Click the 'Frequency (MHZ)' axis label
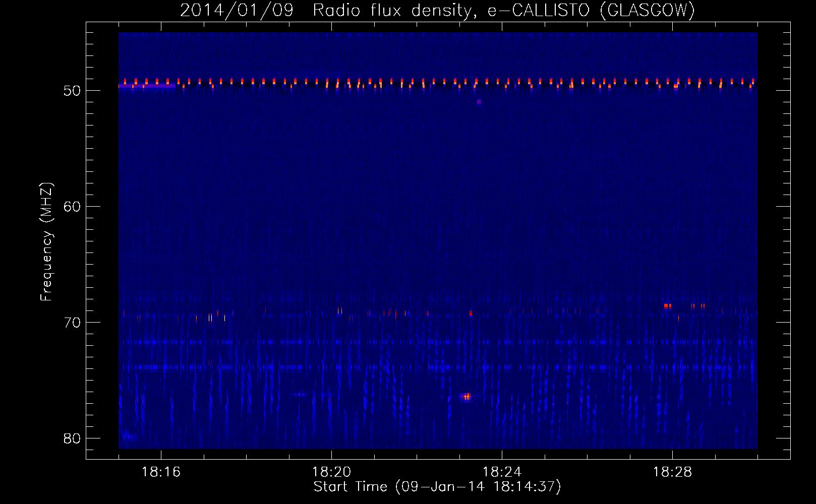Viewport: 816px width, 504px height. tap(46, 242)
